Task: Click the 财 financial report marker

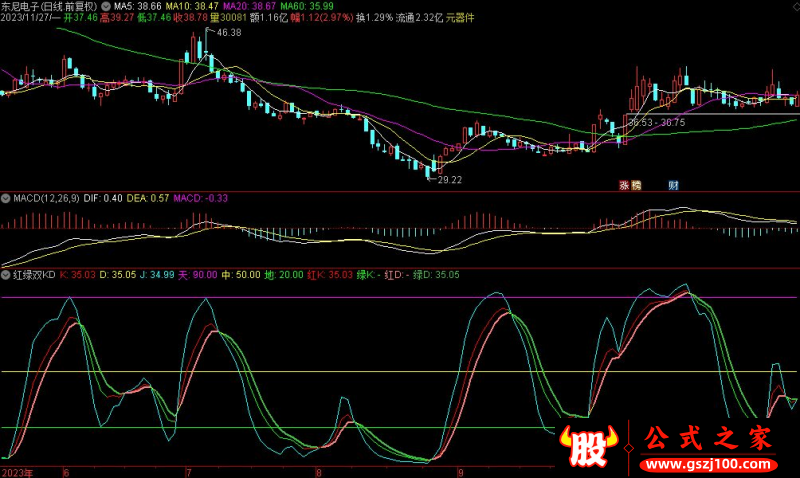Action: [674, 185]
